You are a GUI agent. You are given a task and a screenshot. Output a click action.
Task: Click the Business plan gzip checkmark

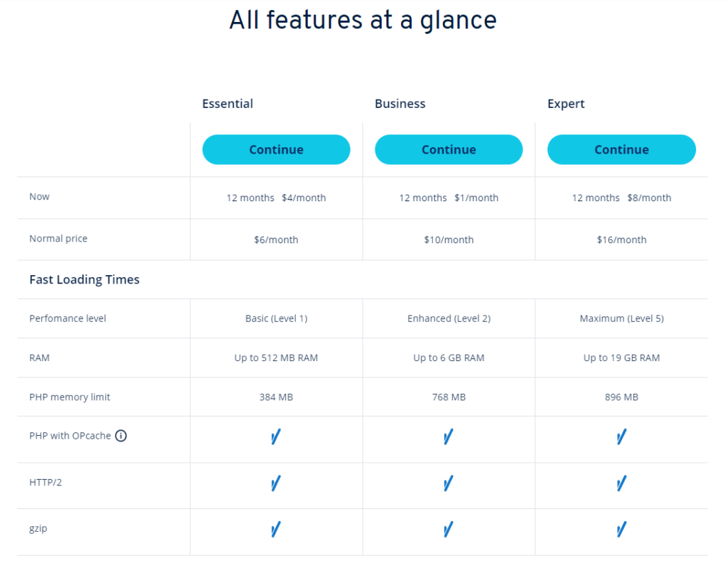[449, 529]
